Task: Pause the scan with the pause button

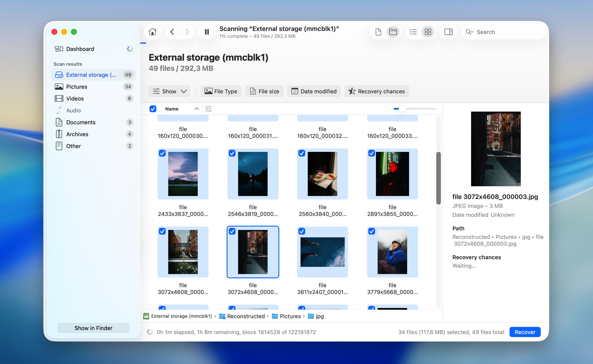Action: point(207,32)
